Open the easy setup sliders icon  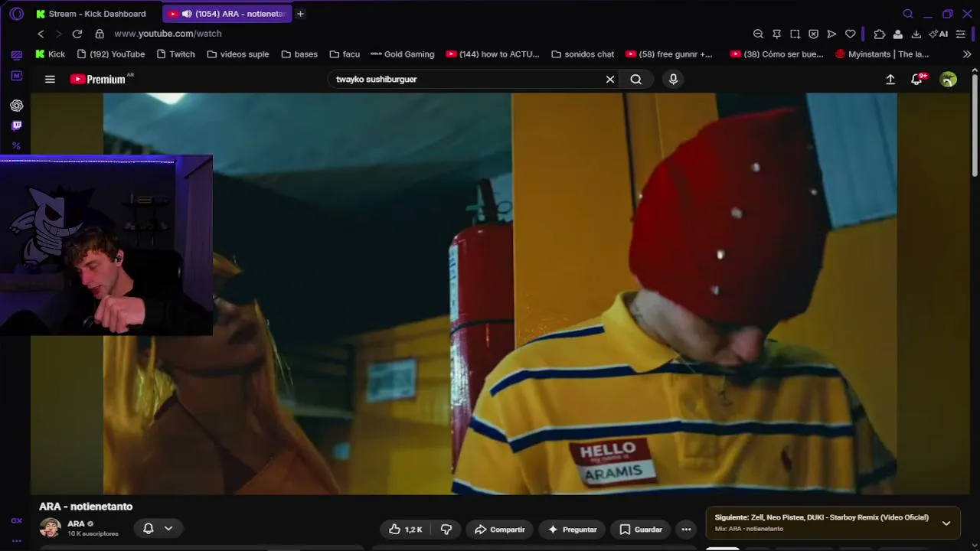[x=960, y=34]
